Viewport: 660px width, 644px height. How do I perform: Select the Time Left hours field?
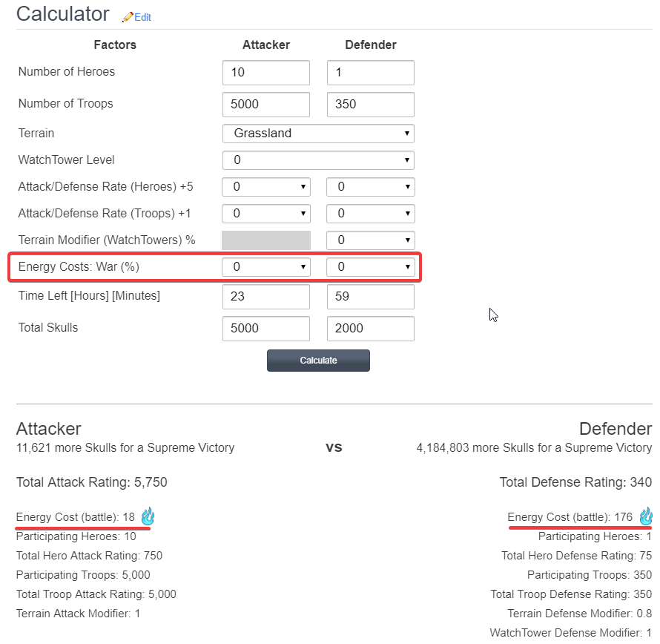[x=266, y=297]
